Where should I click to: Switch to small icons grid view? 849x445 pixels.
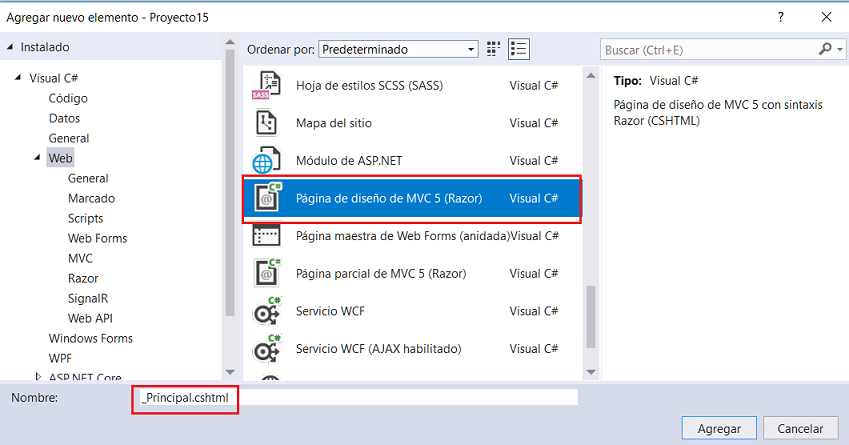493,49
